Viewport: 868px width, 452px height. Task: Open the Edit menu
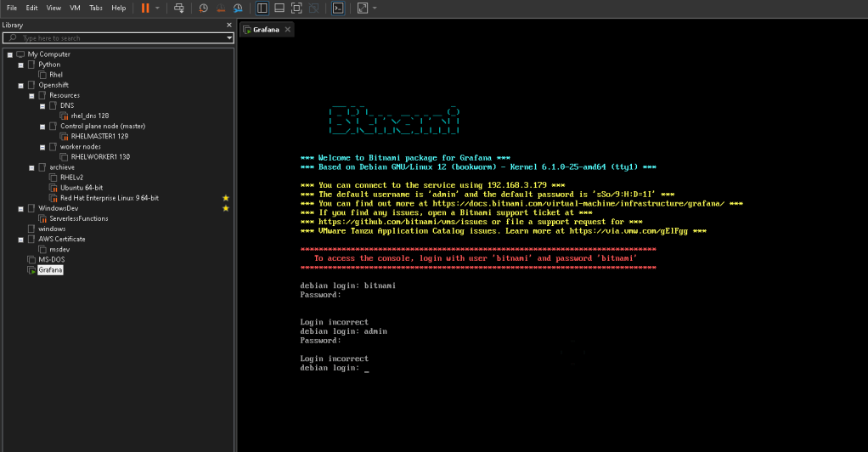[x=32, y=8]
